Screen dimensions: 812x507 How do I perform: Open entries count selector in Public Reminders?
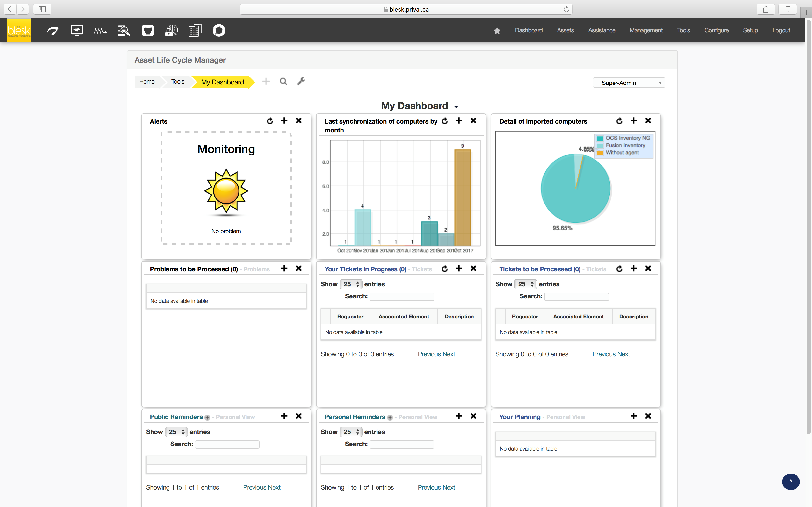176,432
